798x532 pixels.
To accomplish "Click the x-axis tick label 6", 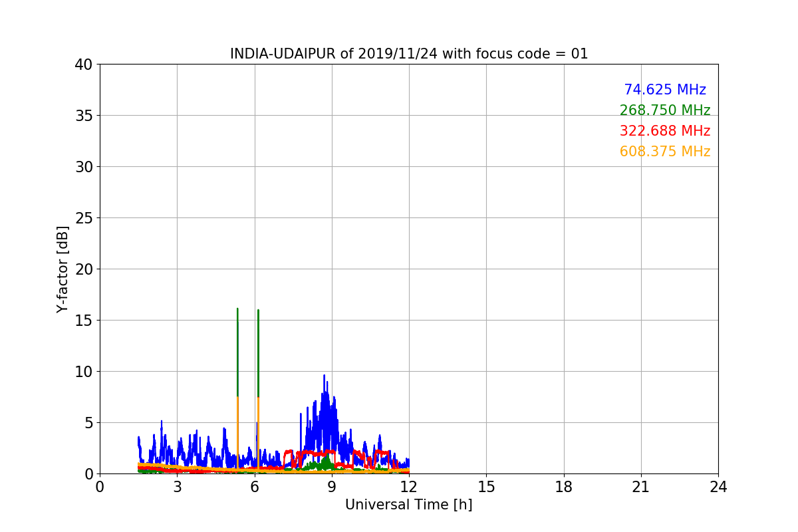I will coord(255,487).
